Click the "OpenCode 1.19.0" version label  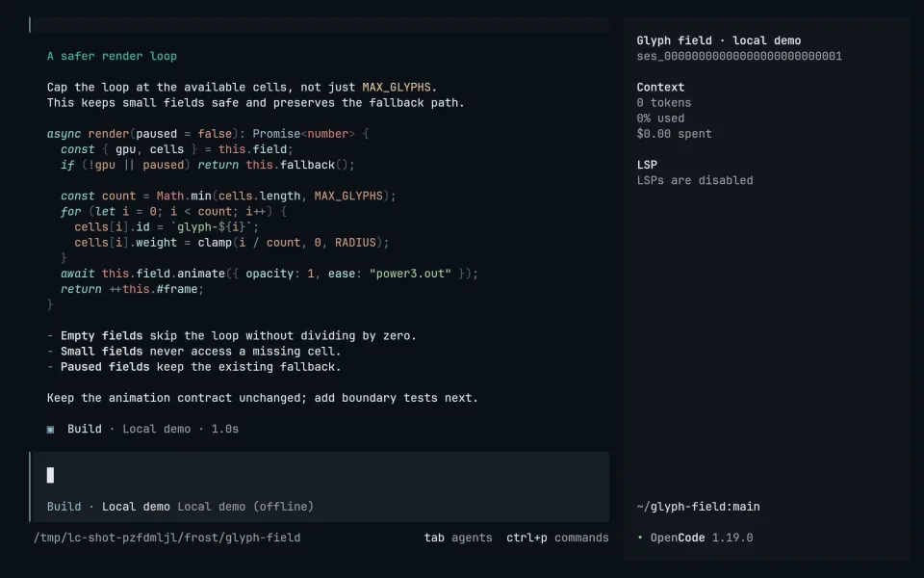pyautogui.click(x=702, y=538)
